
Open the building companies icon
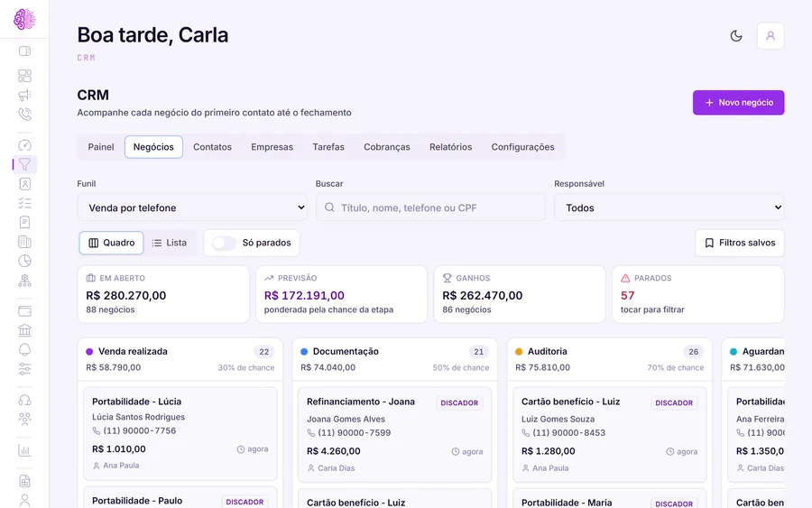pyautogui.click(x=24, y=242)
